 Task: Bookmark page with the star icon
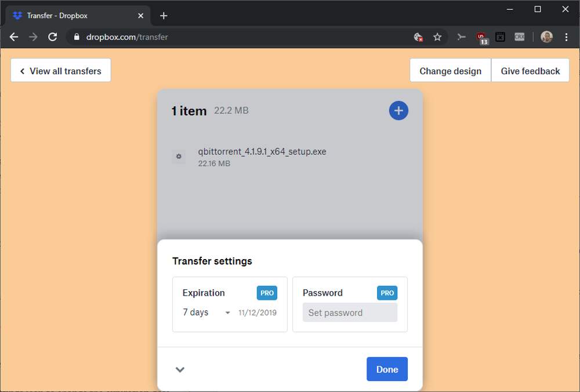tap(437, 37)
